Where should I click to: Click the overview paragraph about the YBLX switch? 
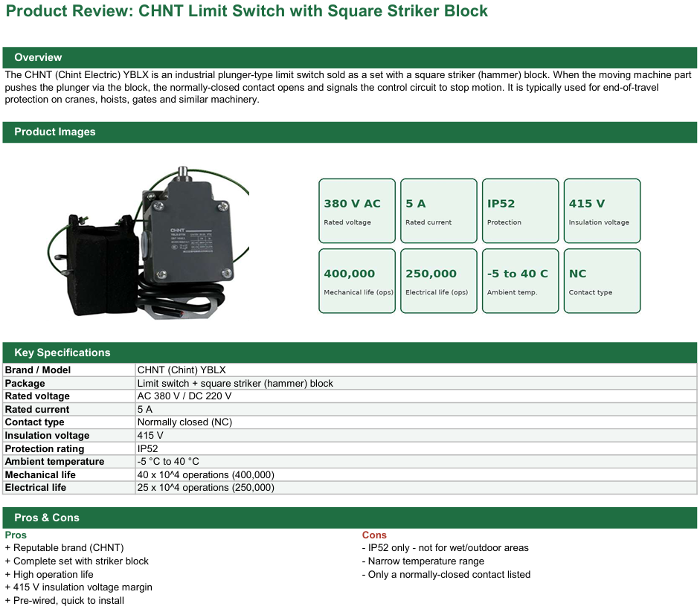pos(348,87)
